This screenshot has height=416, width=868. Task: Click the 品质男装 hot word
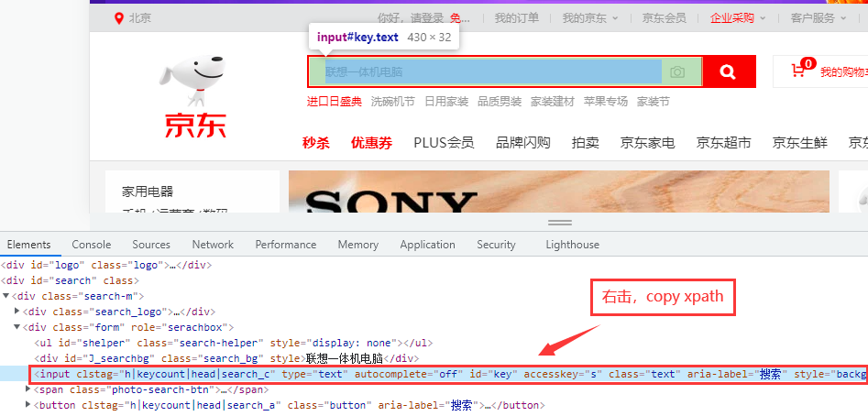[500, 102]
